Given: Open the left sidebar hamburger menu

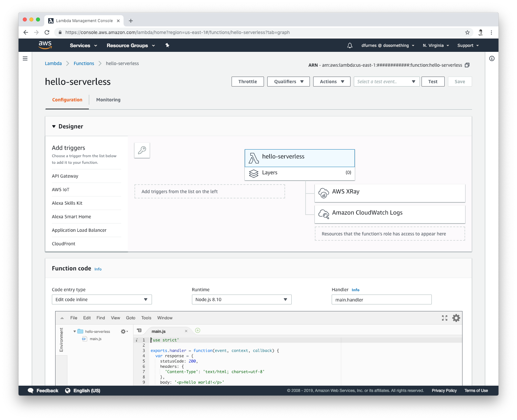Looking at the screenshot, I should (x=25, y=58).
